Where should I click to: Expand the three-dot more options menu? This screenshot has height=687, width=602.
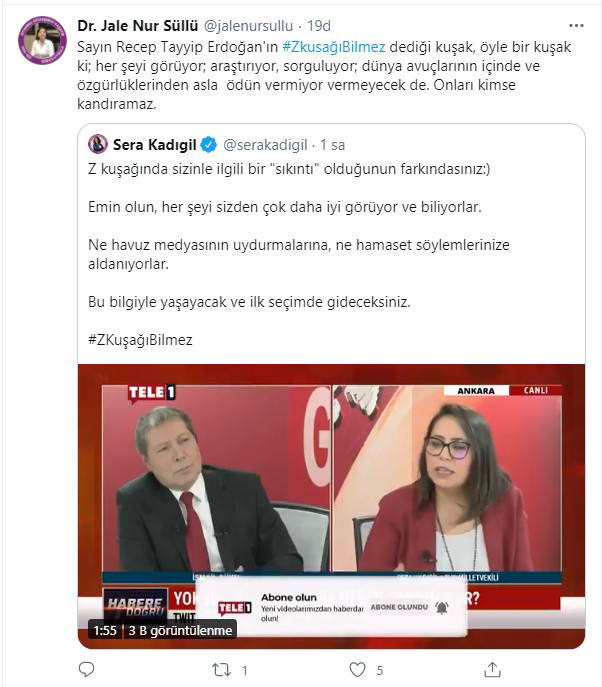(x=576, y=26)
